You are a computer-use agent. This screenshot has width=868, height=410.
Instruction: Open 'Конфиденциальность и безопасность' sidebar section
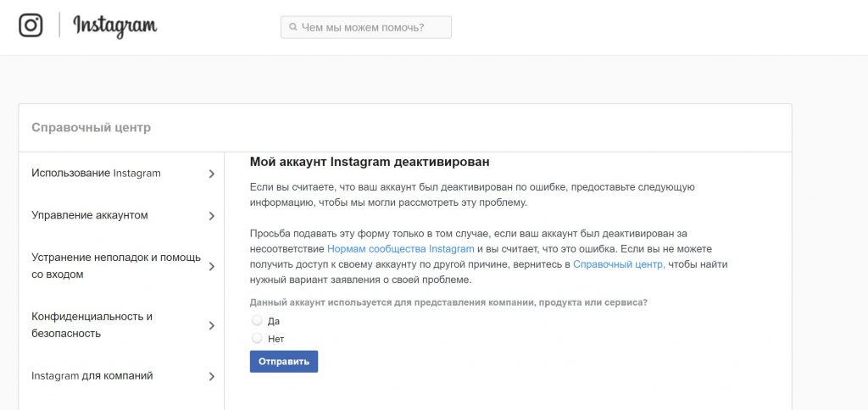click(x=92, y=324)
